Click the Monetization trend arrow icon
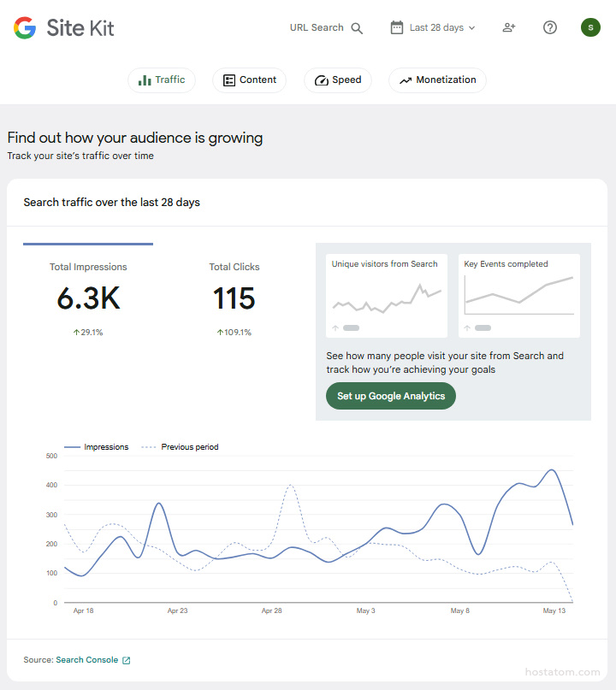Image resolution: width=616 pixels, height=690 pixels. pyautogui.click(x=406, y=80)
